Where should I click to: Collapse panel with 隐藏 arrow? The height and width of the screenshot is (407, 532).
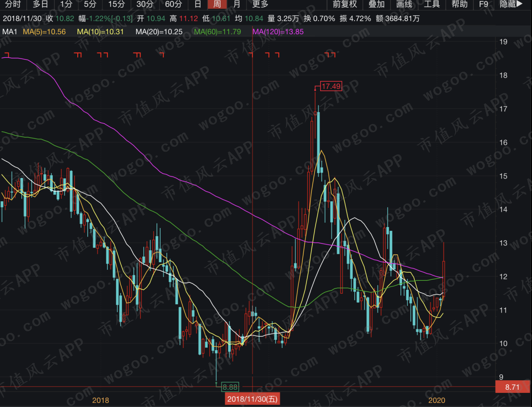[x=512, y=4]
